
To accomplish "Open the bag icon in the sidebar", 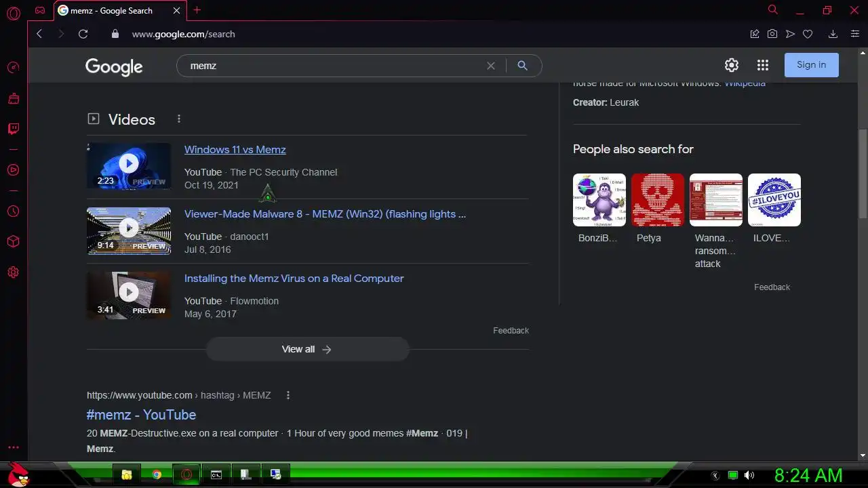I will [13, 99].
